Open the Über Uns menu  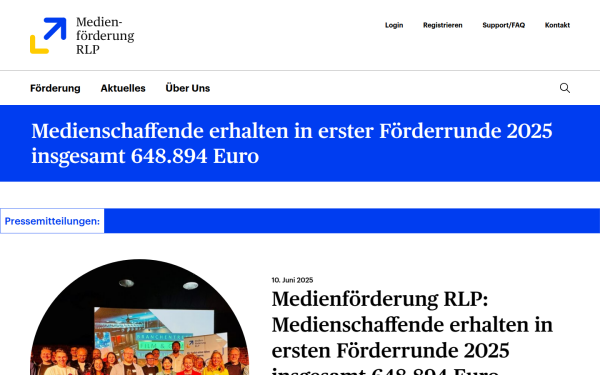coord(188,88)
